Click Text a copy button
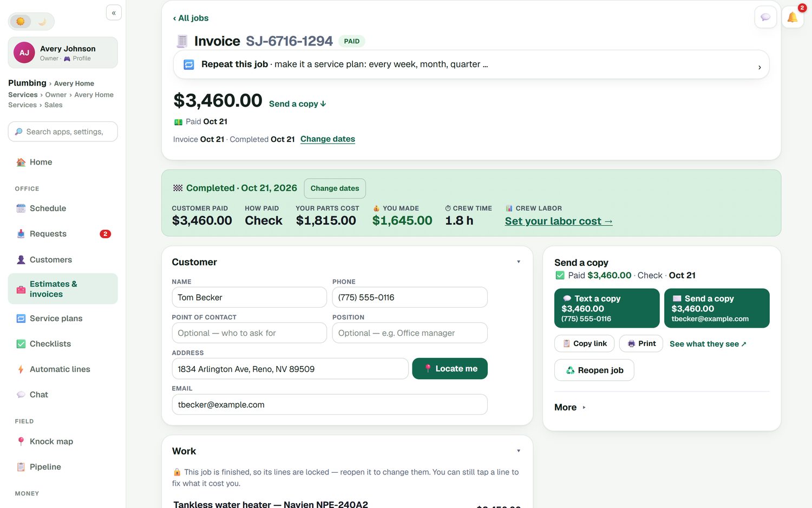This screenshot has height=508, width=812. click(x=607, y=308)
